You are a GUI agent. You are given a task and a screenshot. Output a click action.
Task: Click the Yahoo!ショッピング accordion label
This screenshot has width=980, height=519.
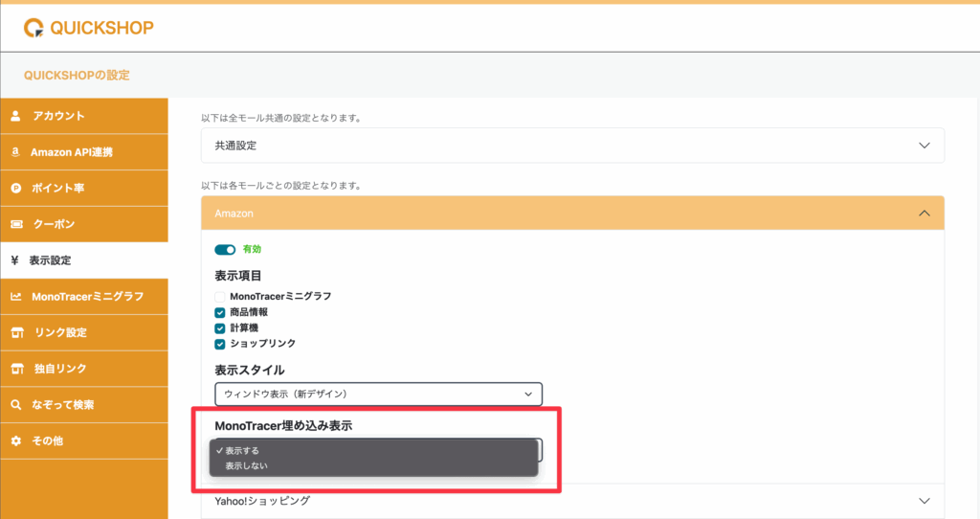(x=262, y=501)
